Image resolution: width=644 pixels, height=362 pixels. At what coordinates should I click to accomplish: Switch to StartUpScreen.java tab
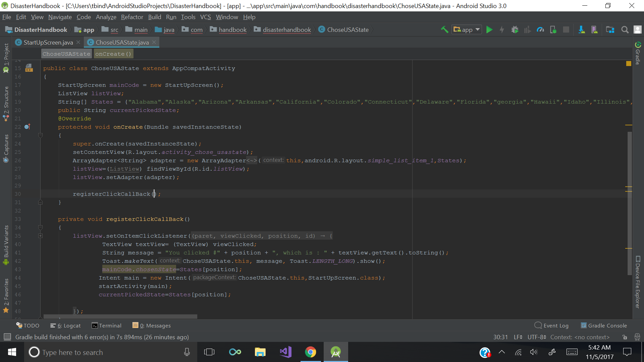click(48, 42)
